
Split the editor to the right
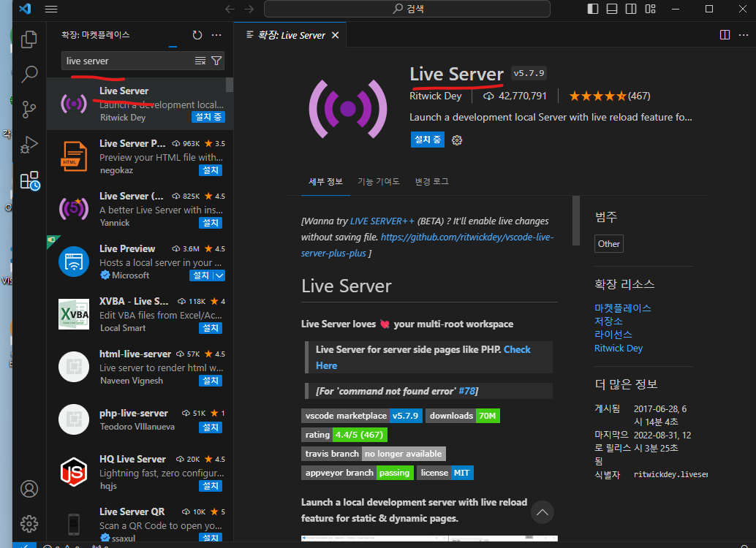pos(725,34)
